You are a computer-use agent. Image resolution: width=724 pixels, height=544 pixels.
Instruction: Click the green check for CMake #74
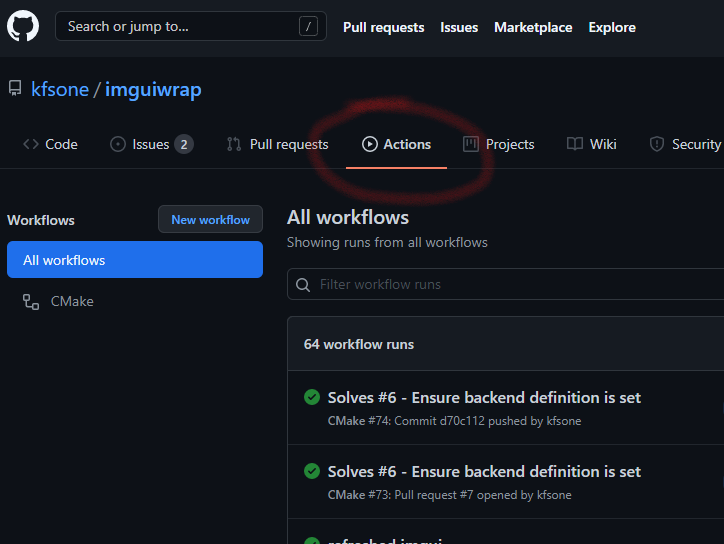point(312,397)
